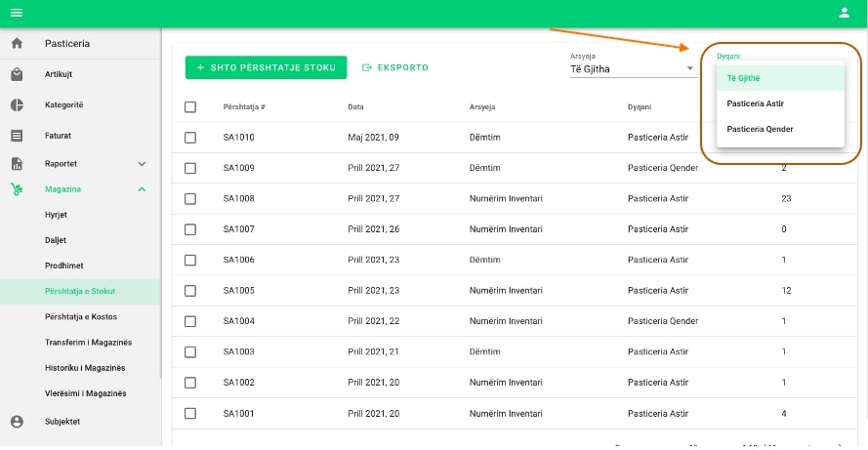
Task: Click the Eksporto button
Action: (395, 67)
